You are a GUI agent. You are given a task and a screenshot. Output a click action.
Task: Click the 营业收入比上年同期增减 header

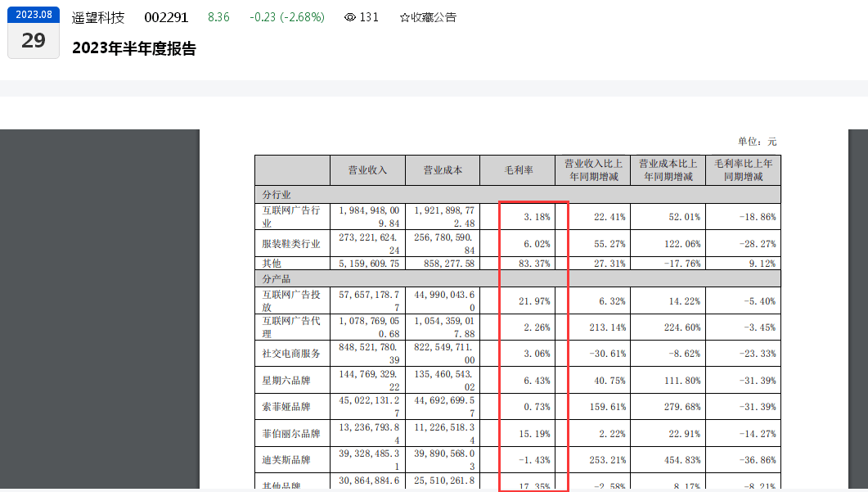[593, 170]
